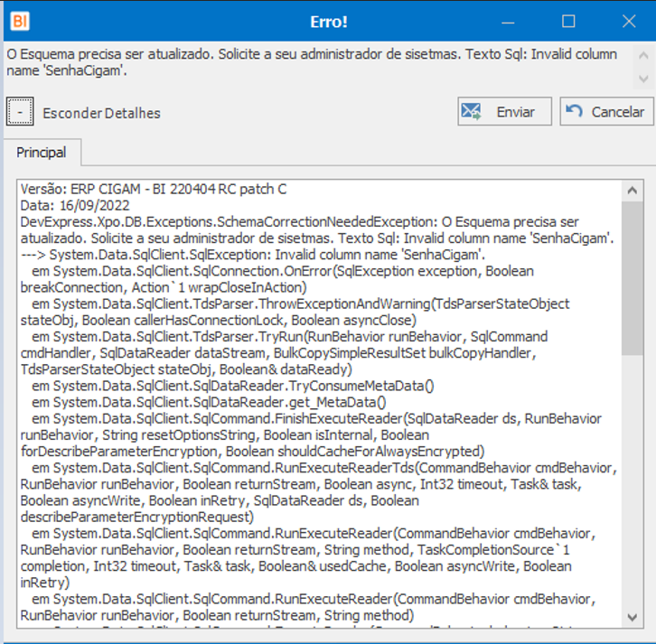Select the Principal tab
656x644 pixels.
[42, 153]
